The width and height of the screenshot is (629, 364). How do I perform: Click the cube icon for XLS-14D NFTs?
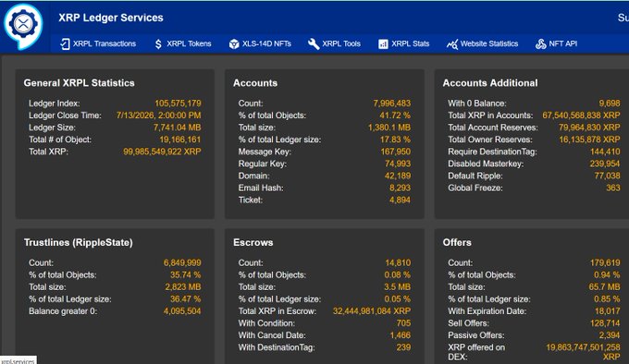pos(234,43)
